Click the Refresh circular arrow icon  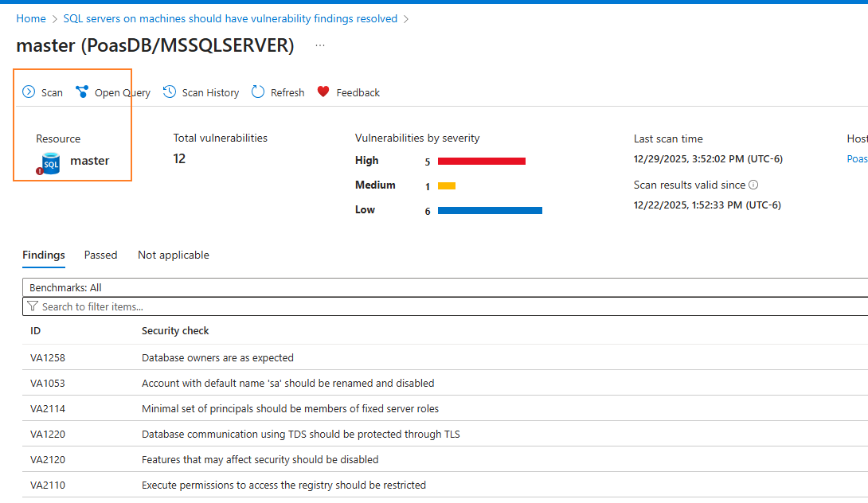tap(258, 92)
